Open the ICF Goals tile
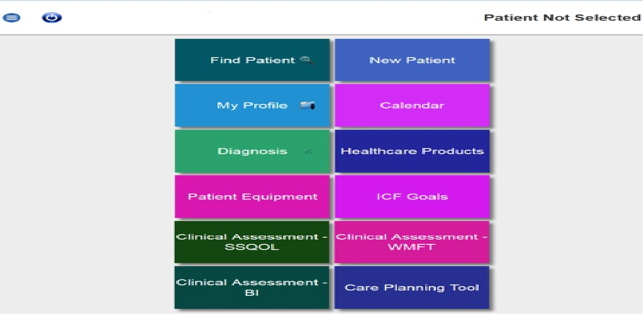Image resolution: width=644 pixels, height=314 pixels. pos(412,197)
